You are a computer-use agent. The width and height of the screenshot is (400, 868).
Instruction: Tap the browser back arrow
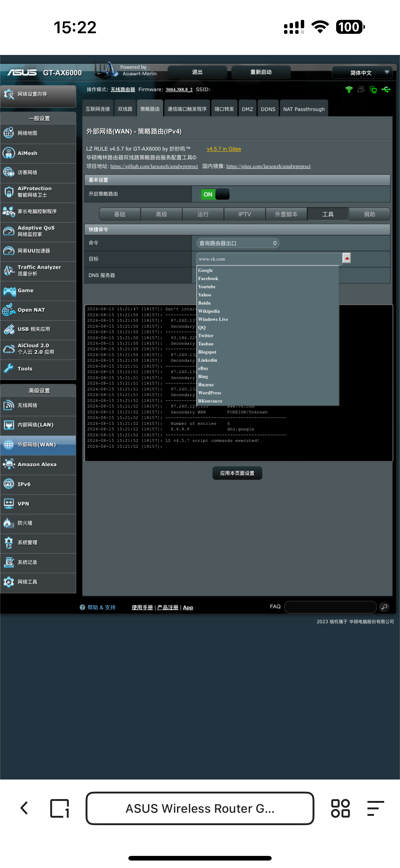point(24,808)
